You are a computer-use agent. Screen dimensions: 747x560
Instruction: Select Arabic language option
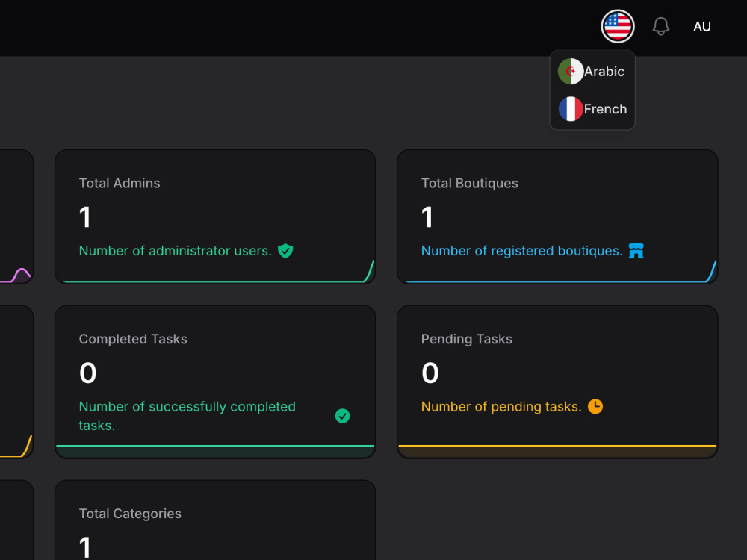592,72
